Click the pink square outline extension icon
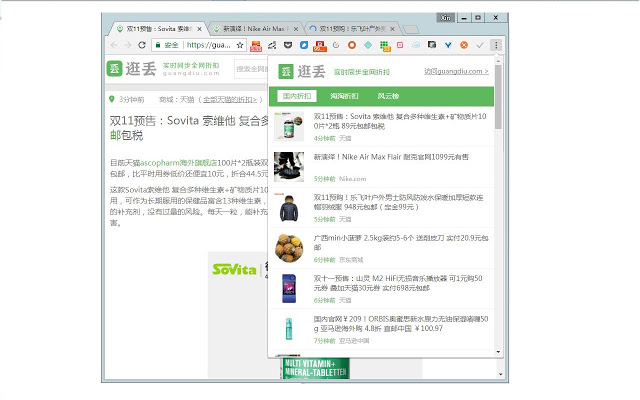 pos(400,45)
